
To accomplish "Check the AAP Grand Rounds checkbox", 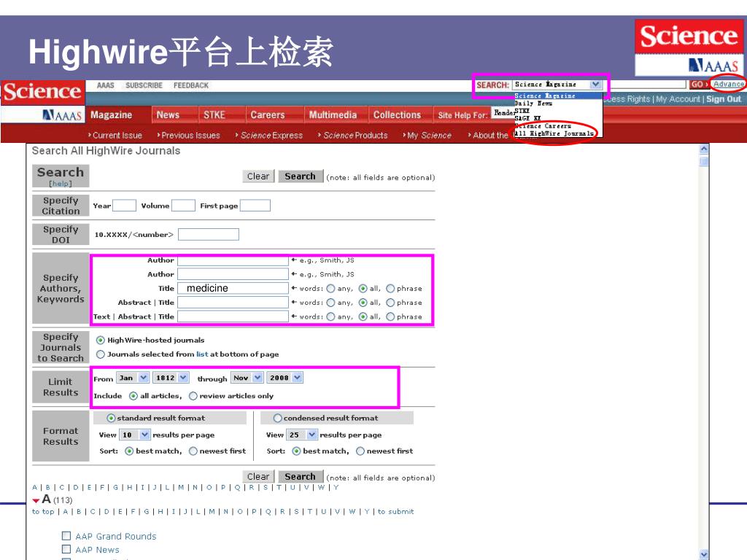I will [x=66, y=536].
